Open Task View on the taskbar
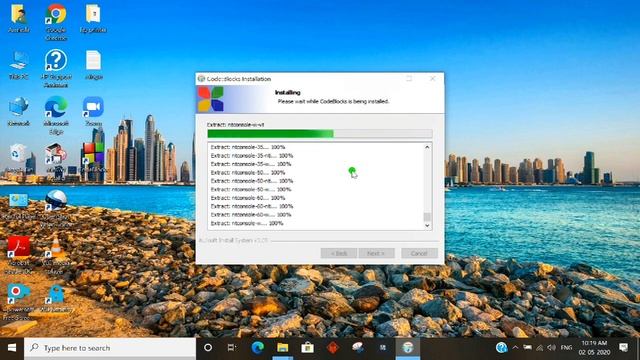Viewport: 640px width, 360px height. pyautogui.click(x=231, y=348)
